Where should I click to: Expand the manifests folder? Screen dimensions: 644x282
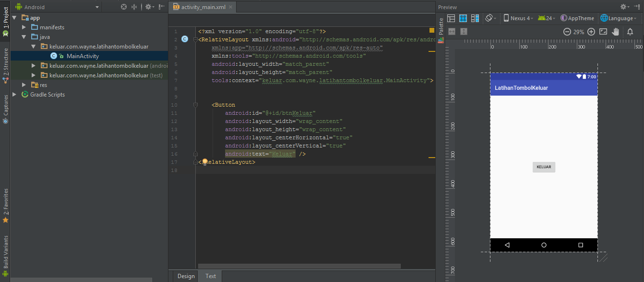[23, 27]
